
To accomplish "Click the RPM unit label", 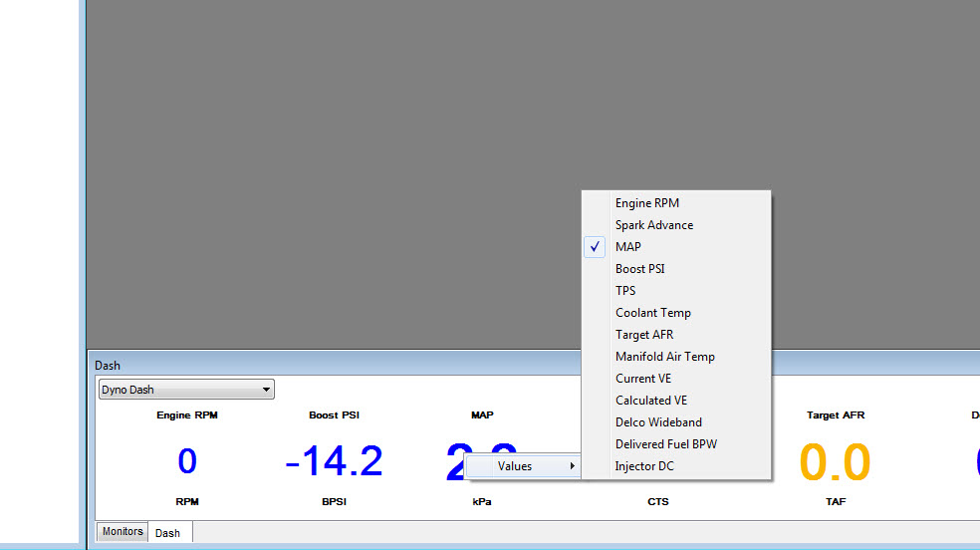I will coord(187,502).
